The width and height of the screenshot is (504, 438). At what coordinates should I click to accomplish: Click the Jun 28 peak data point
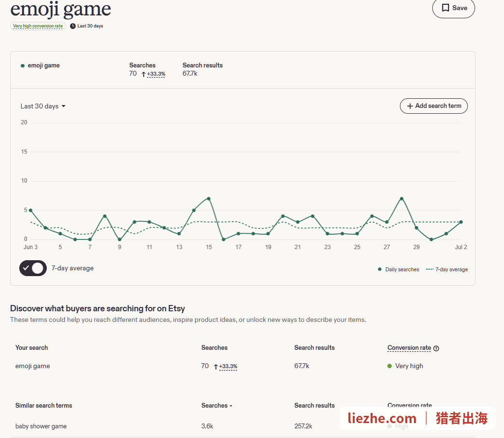point(401,199)
